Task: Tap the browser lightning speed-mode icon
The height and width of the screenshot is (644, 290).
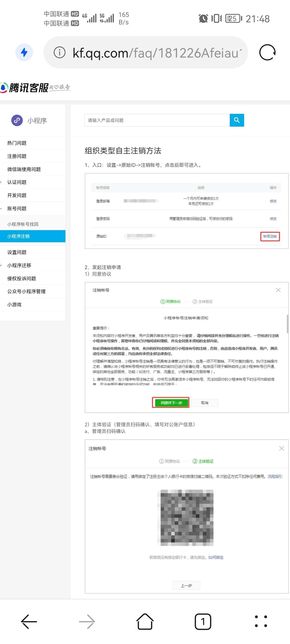Action: click(x=24, y=52)
